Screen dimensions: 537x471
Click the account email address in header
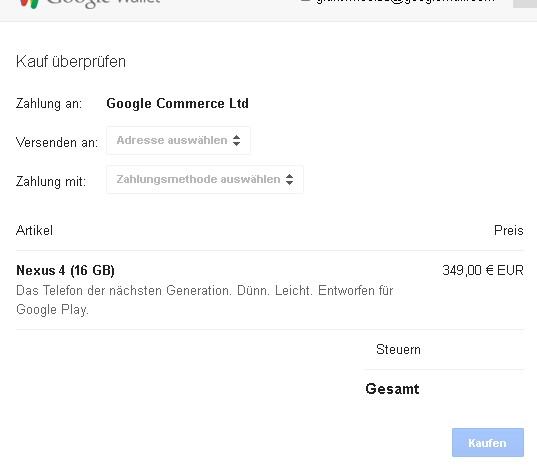[x=405, y=2]
